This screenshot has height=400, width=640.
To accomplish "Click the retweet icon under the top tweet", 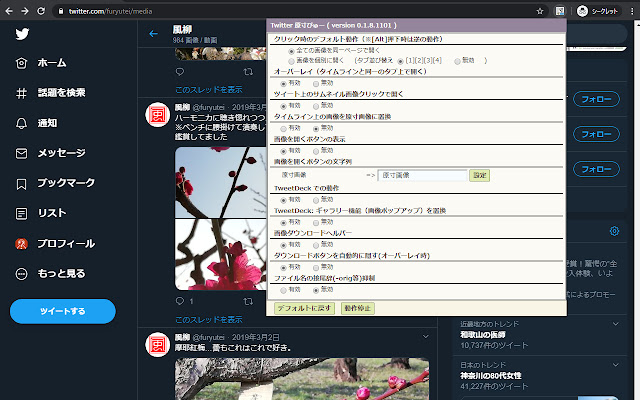I will point(248,72).
